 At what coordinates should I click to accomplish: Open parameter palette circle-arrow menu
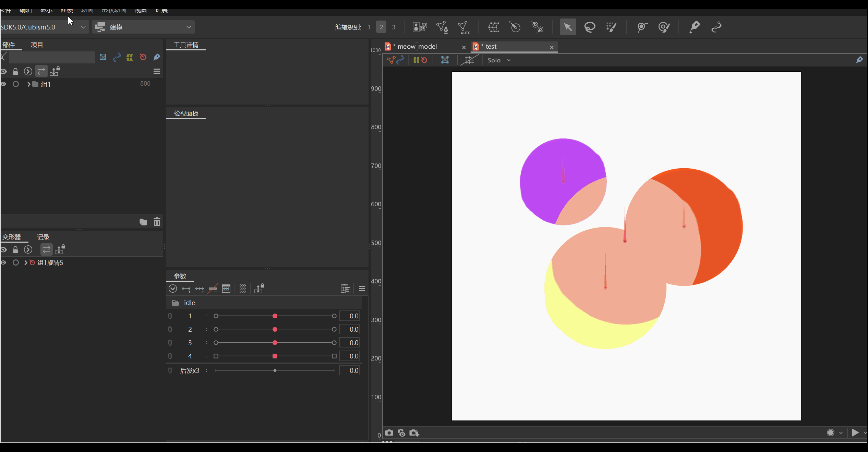[x=173, y=289]
